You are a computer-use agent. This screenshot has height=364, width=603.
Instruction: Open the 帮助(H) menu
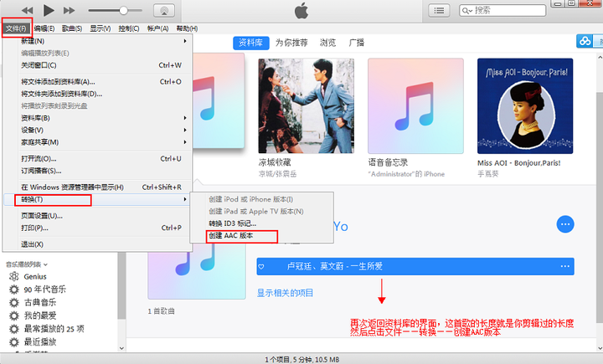click(x=187, y=28)
